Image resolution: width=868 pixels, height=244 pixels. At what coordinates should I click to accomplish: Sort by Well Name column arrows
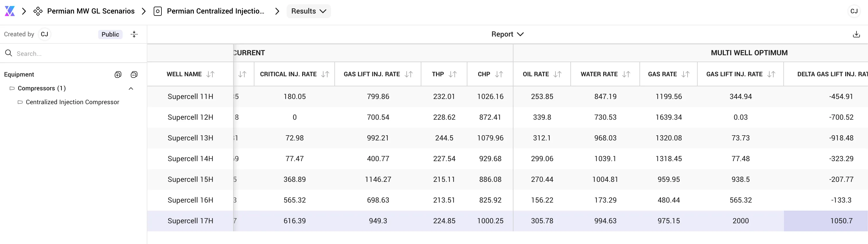(210, 74)
